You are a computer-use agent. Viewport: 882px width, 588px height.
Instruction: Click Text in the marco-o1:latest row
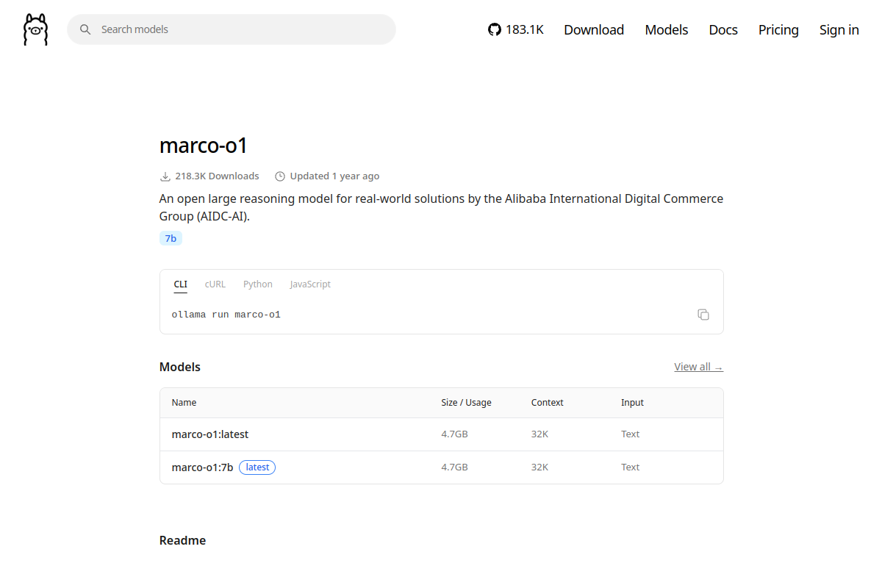[630, 434]
